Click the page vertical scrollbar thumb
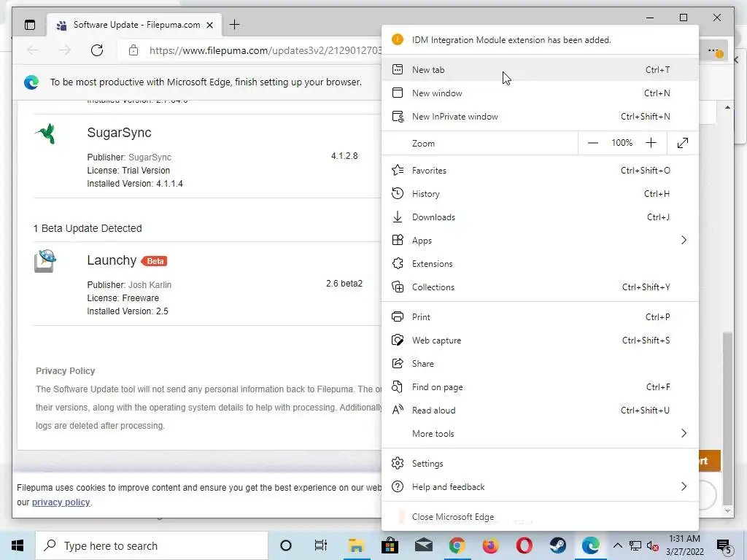747x560 pixels. tap(727, 418)
